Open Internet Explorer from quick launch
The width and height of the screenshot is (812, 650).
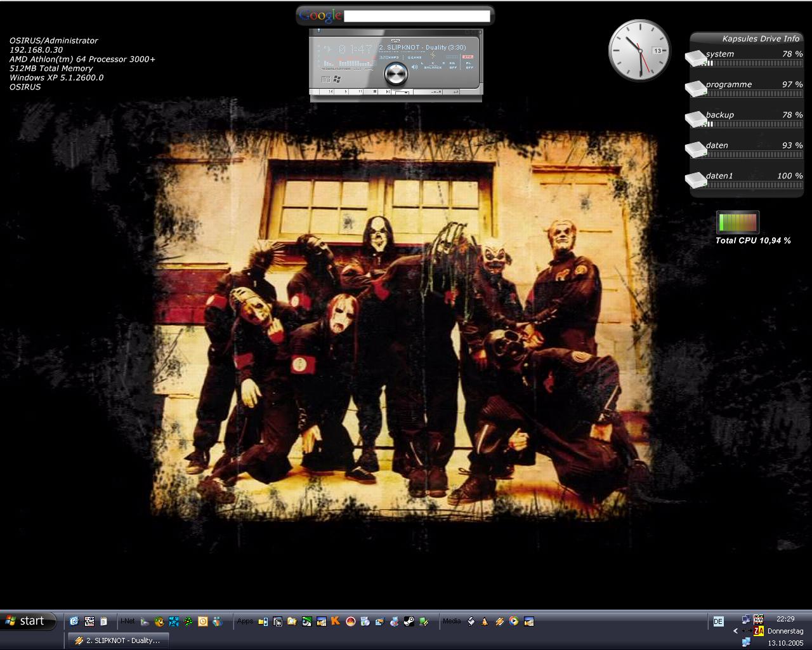[74, 621]
